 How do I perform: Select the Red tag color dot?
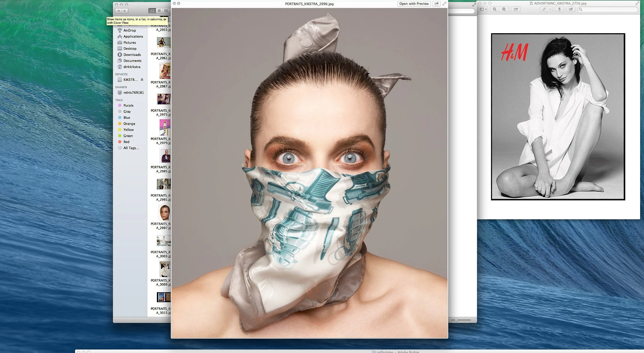pyautogui.click(x=120, y=141)
